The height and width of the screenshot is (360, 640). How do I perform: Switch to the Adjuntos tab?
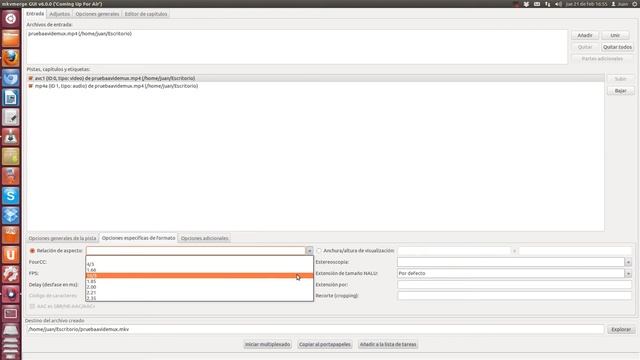click(x=60, y=14)
